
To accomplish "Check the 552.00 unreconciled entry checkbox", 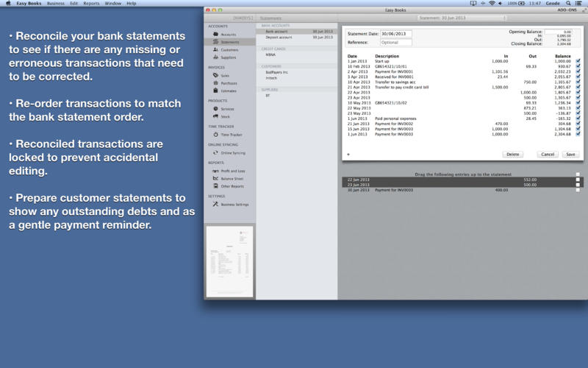I will point(578,180).
